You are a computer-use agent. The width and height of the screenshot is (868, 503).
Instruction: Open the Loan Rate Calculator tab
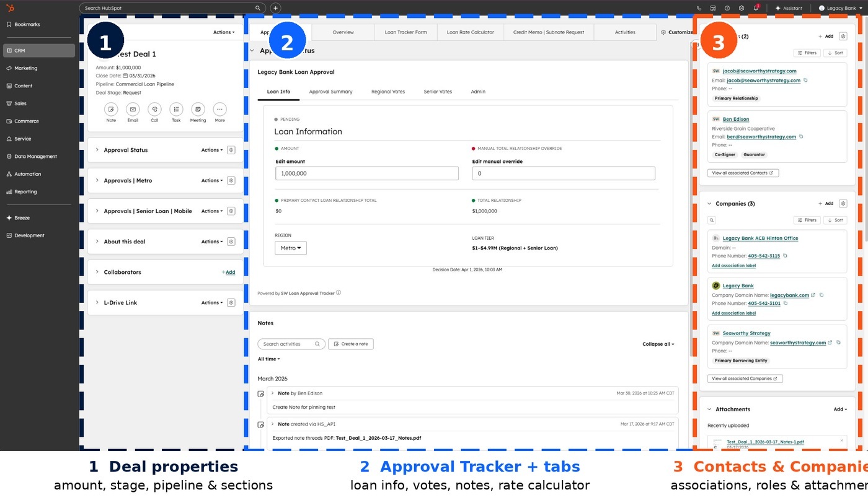click(471, 32)
